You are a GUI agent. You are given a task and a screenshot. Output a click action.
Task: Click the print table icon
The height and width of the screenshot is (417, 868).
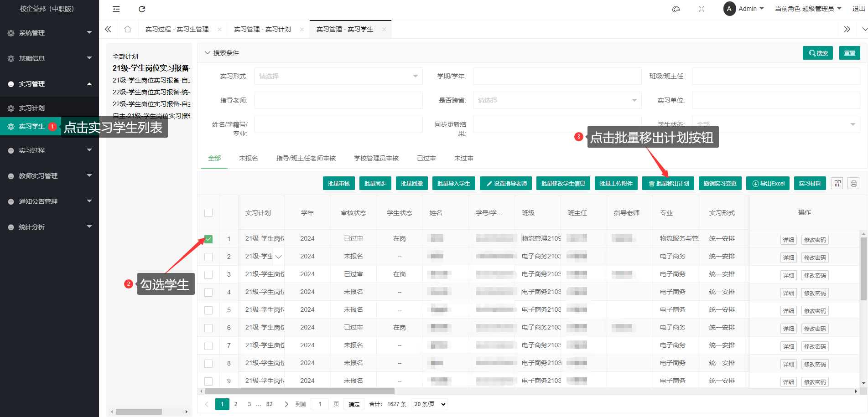coord(854,184)
